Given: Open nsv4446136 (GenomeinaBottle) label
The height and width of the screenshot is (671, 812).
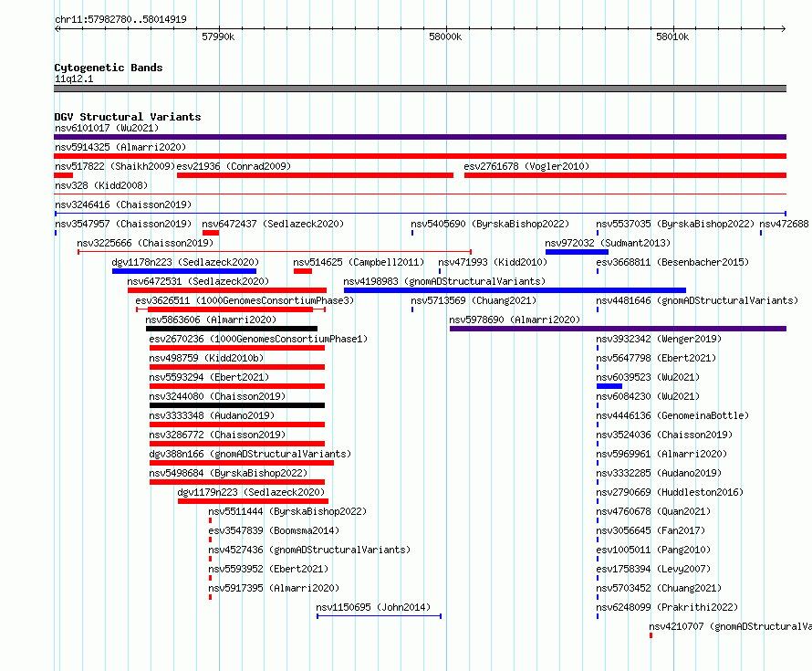Looking at the screenshot, I should [x=672, y=415].
